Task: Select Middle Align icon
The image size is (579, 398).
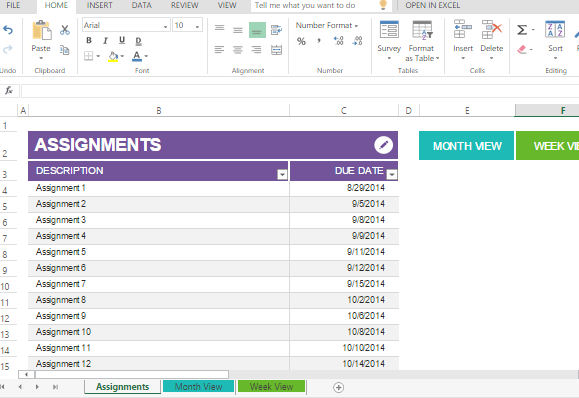Action: [x=238, y=30]
